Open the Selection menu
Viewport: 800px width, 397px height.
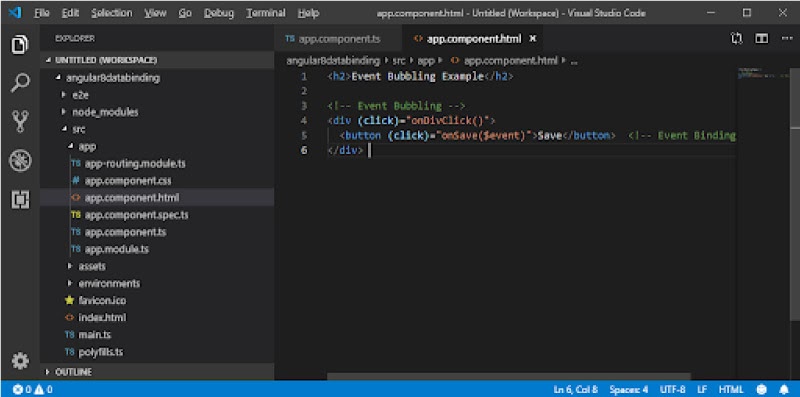coord(112,13)
